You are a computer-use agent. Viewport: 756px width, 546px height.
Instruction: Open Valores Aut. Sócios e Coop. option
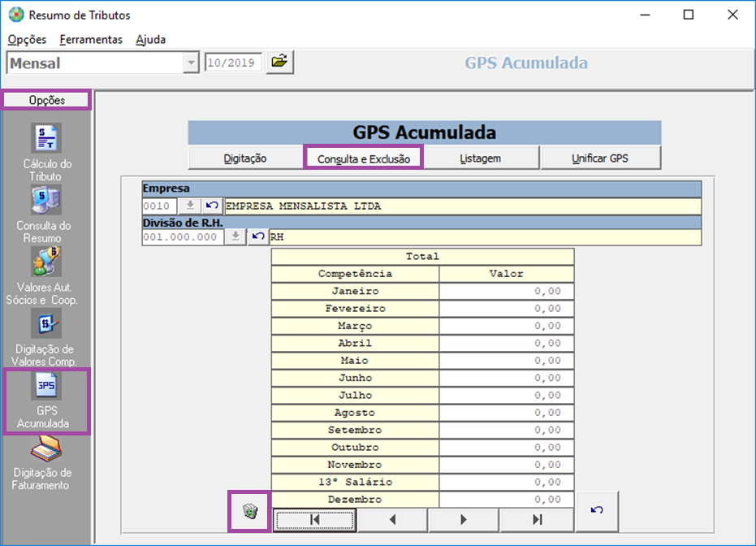tap(45, 276)
